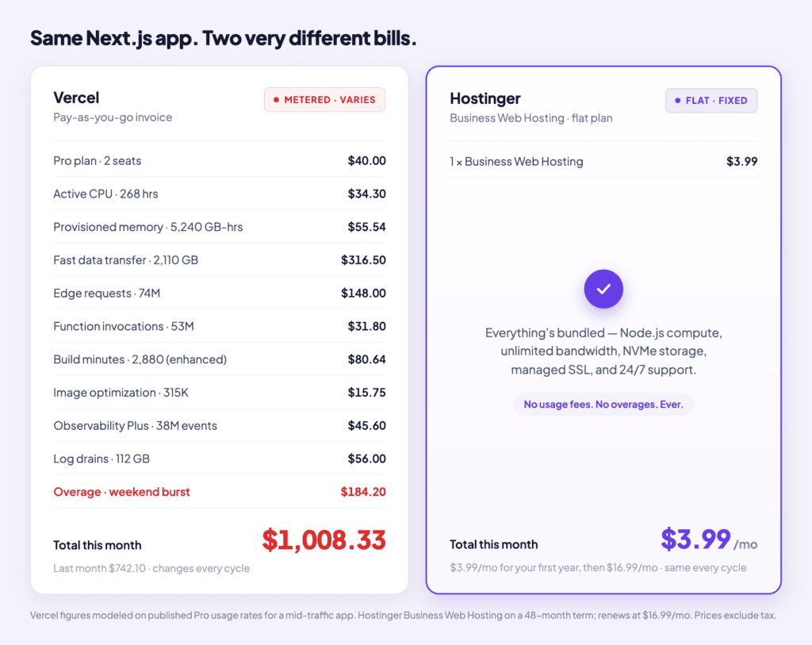Select the METERED · VARIES badge
Viewport: 812px width, 645px height.
[x=324, y=100]
